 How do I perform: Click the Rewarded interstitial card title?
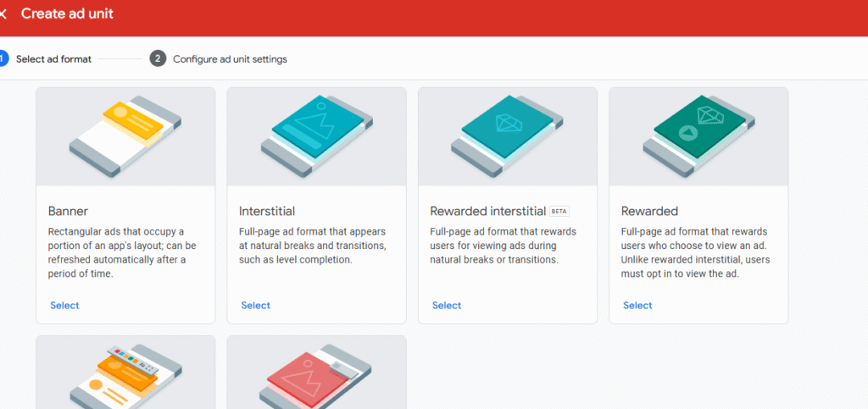tap(488, 211)
